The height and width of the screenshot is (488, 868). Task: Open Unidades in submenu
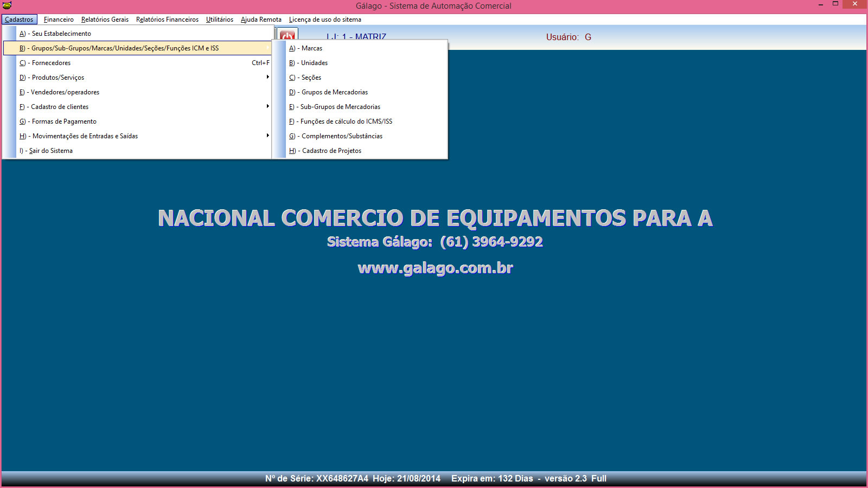(x=360, y=63)
